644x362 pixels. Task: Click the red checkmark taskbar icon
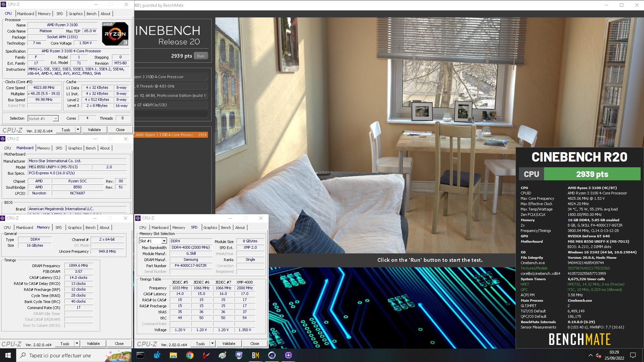click(x=206, y=355)
